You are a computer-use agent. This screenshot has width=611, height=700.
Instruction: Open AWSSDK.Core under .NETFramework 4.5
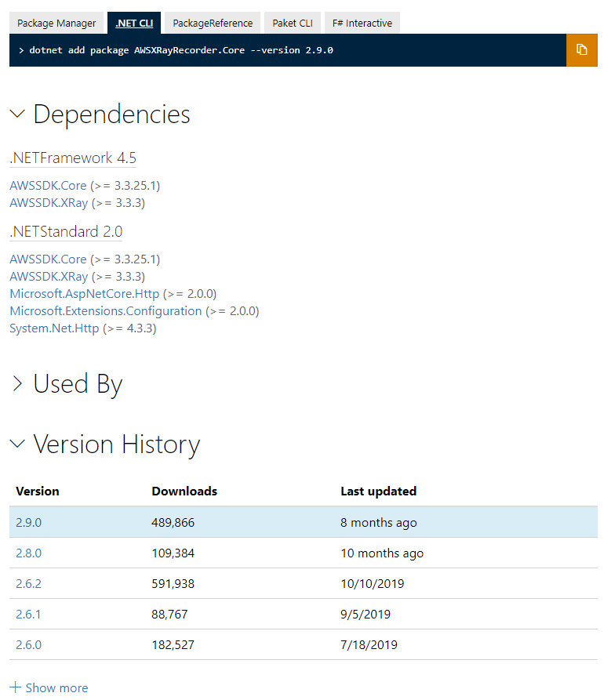click(x=45, y=185)
